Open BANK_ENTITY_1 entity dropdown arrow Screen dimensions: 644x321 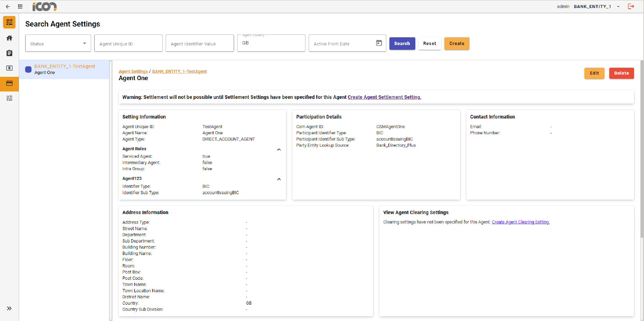[x=618, y=7]
